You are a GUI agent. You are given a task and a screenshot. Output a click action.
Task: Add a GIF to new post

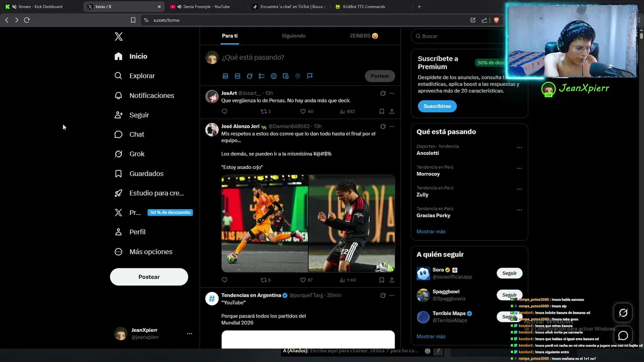pyautogui.click(x=237, y=76)
